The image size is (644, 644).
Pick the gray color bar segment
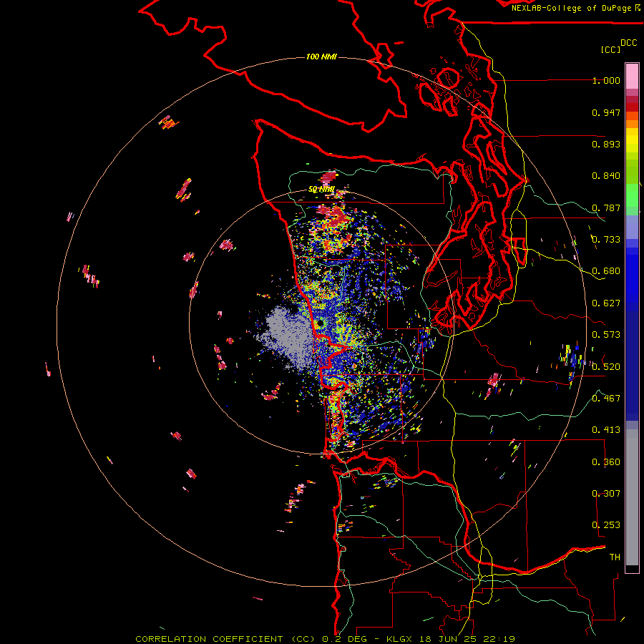click(x=632, y=497)
